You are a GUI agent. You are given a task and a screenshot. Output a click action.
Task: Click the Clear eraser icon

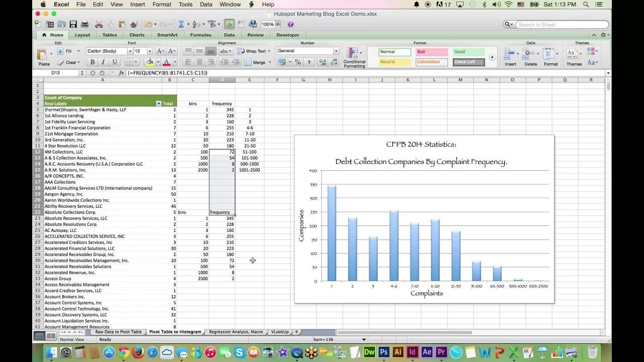click(x=60, y=62)
